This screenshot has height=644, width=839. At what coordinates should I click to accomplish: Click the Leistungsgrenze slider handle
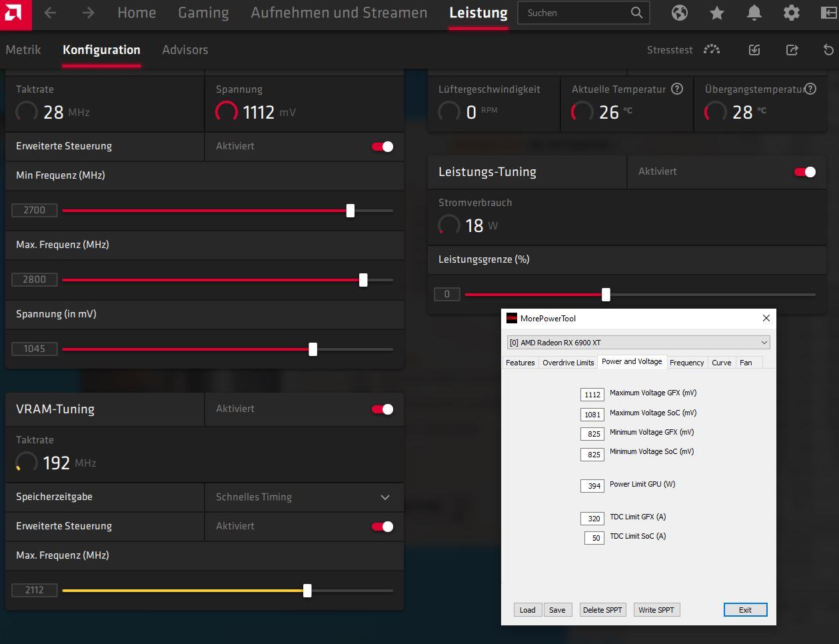click(606, 294)
